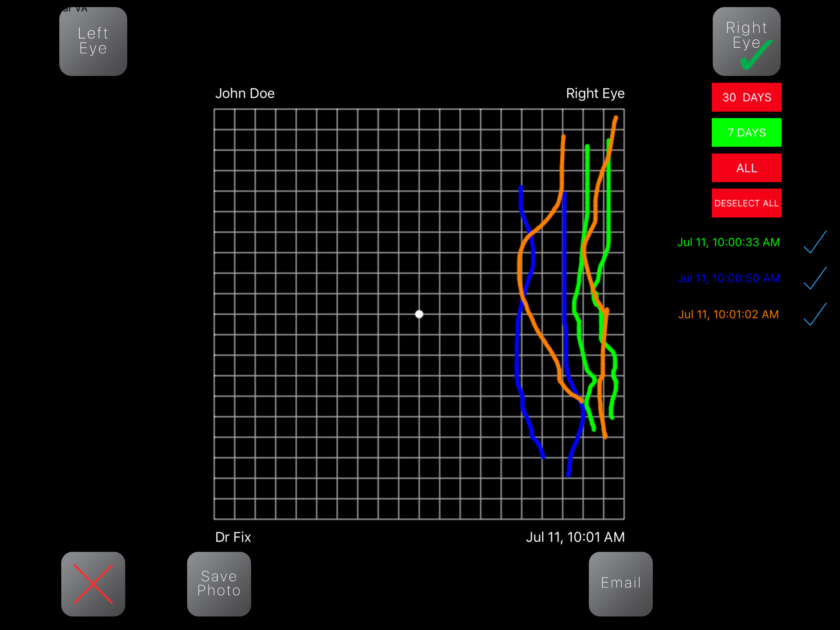Uncheck the 10:00:33 AM green recording checkmark

click(x=815, y=242)
